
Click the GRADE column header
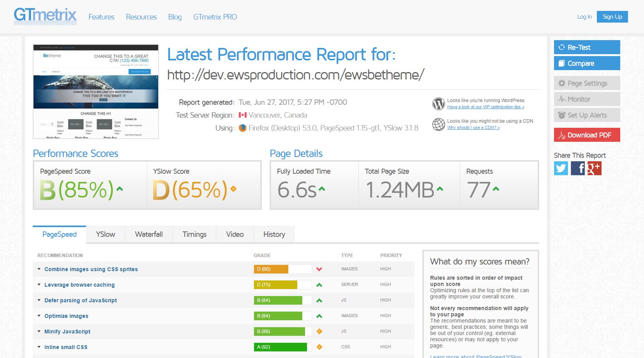(262, 256)
